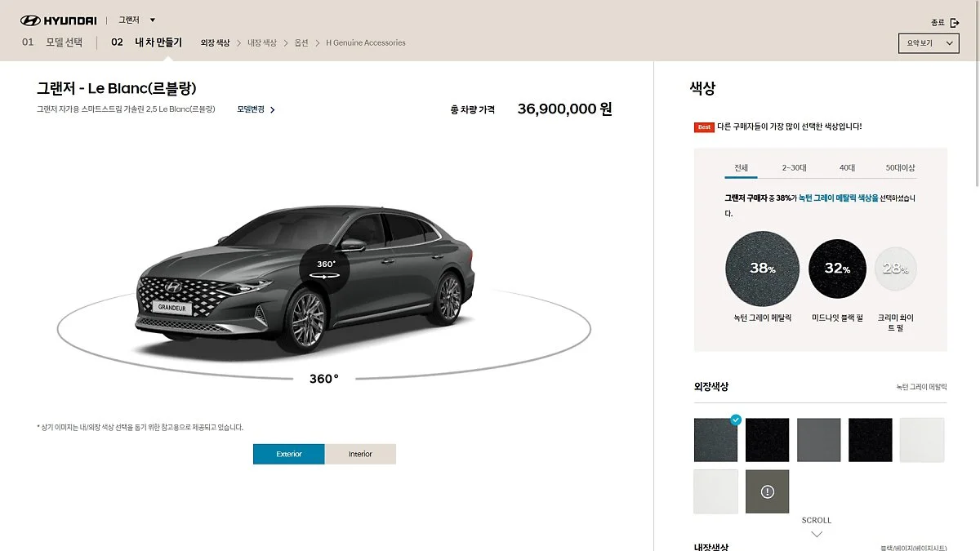980x551 pixels.
Task: Click the total price 36,900,000 원
Action: click(x=565, y=109)
